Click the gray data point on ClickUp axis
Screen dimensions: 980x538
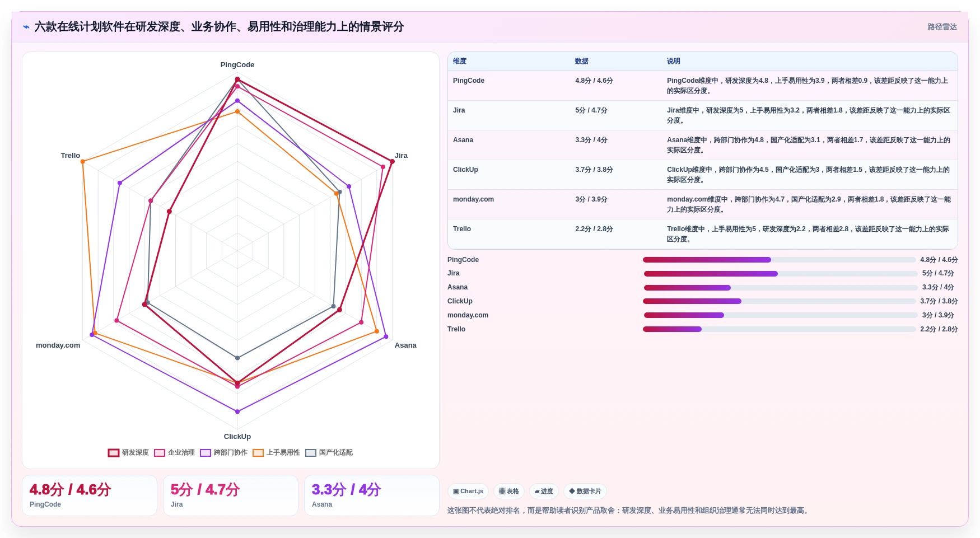click(x=237, y=358)
